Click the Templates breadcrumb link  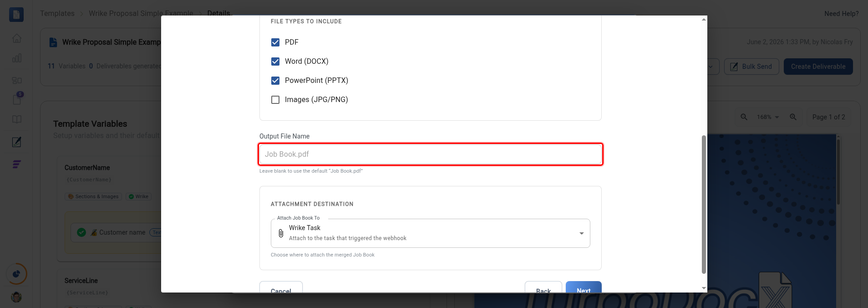(x=57, y=13)
